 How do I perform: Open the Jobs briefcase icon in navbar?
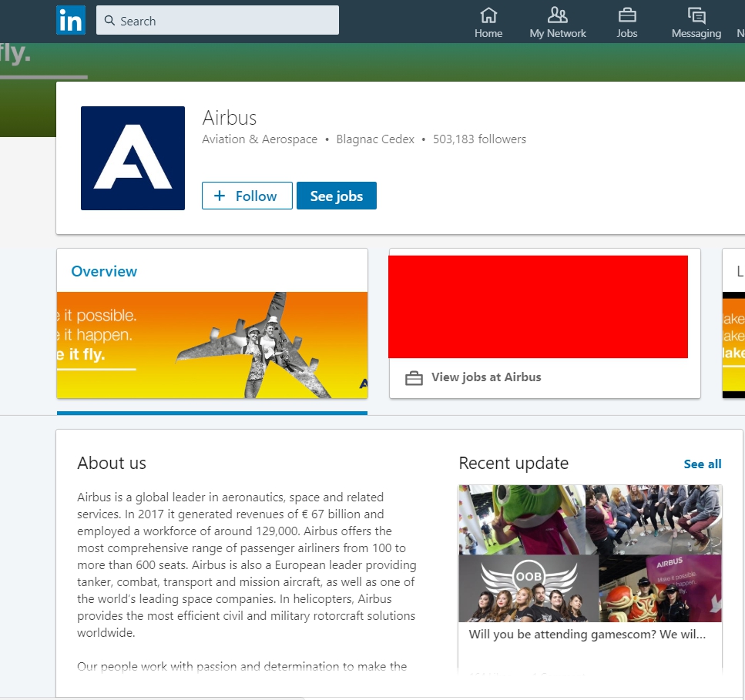pos(627,15)
